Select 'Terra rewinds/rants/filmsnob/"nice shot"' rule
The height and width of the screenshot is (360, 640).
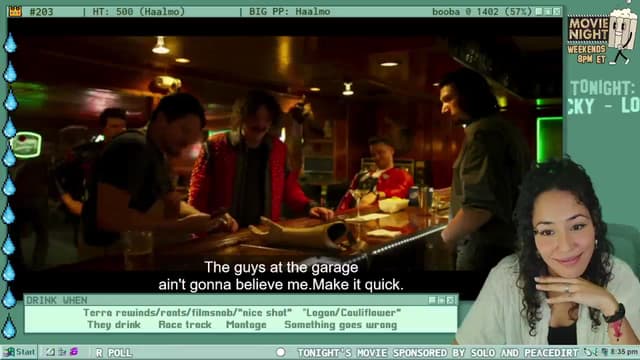187,313
